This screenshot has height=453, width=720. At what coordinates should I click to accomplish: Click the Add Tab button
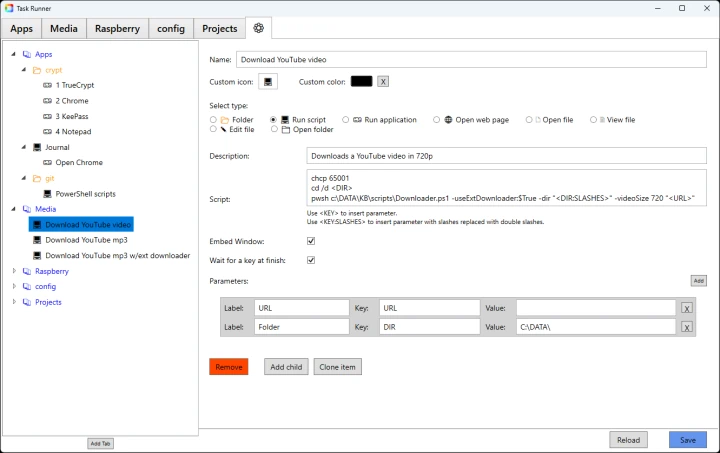[100, 443]
